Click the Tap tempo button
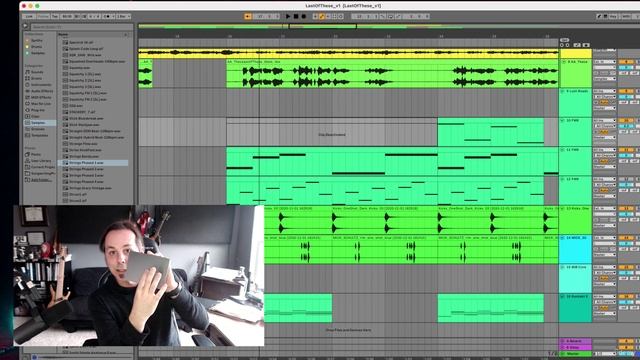This screenshot has height=360, width=640. [x=55, y=16]
